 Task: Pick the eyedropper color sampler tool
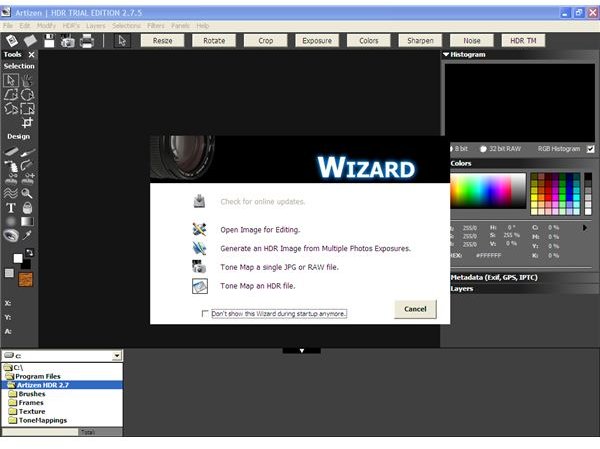27,235
